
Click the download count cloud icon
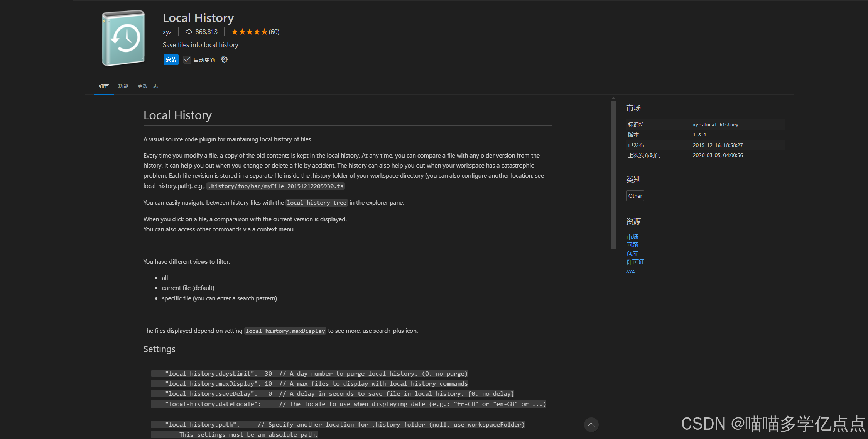point(189,32)
